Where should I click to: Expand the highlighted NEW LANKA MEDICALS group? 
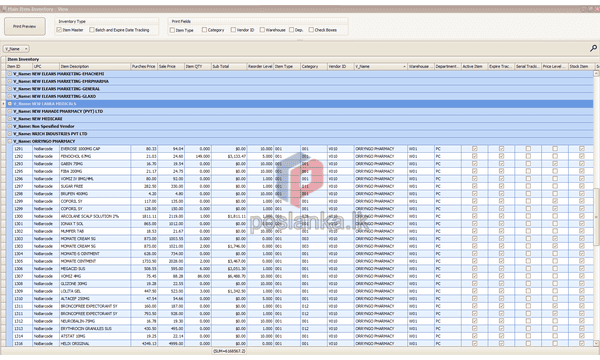click(x=10, y=104)
